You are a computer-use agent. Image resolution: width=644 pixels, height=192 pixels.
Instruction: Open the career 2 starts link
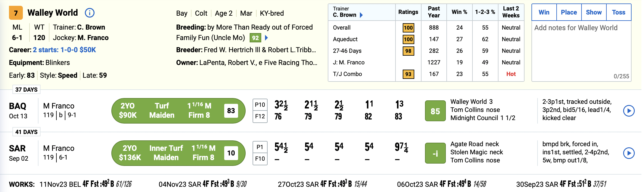(64, 50)
